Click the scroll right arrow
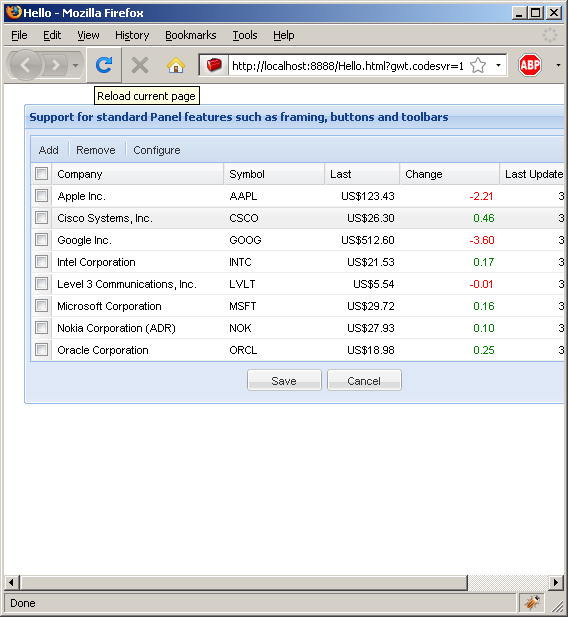This screenshot has width=568, height=617. point(556,582)
